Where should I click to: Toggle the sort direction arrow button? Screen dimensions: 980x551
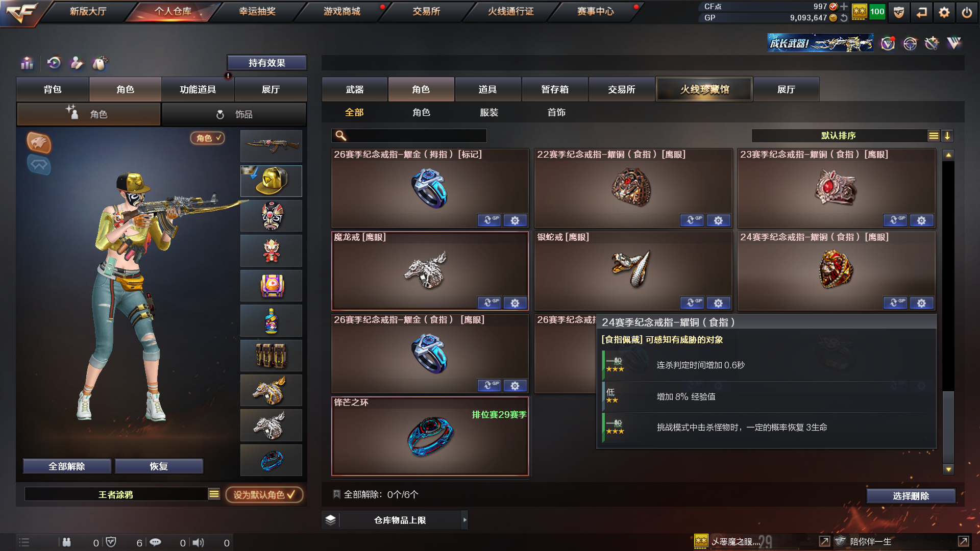(947, 136)
